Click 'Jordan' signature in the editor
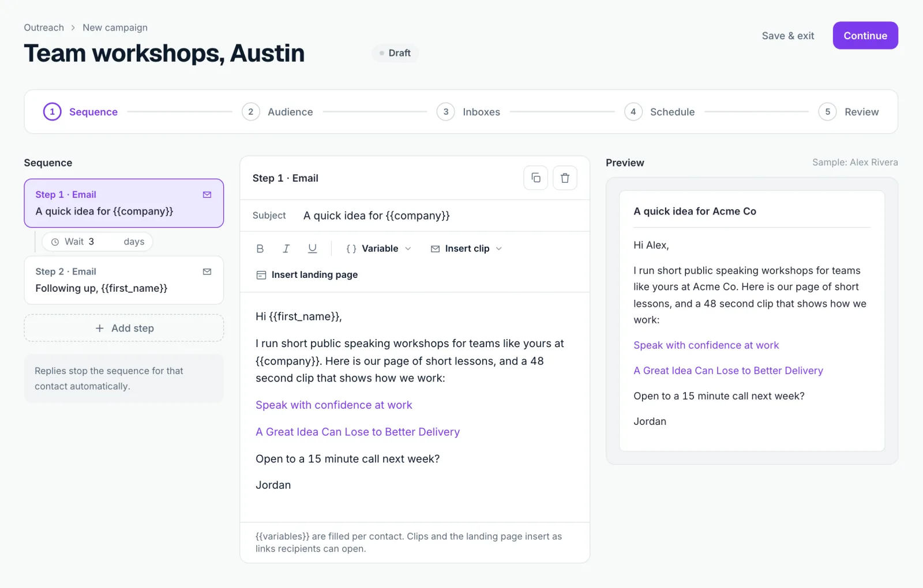923x588 pixels. click(x=273, y=485)
